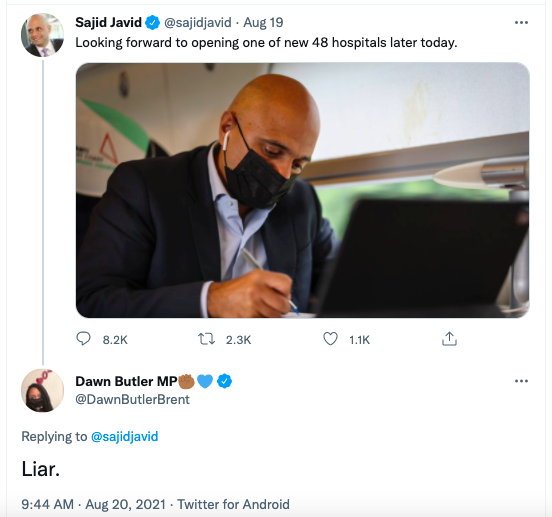This screenshot has width=552, height=517.
Task: Open Sajid Javid's profile picture
Action: [x=42, y=35]
